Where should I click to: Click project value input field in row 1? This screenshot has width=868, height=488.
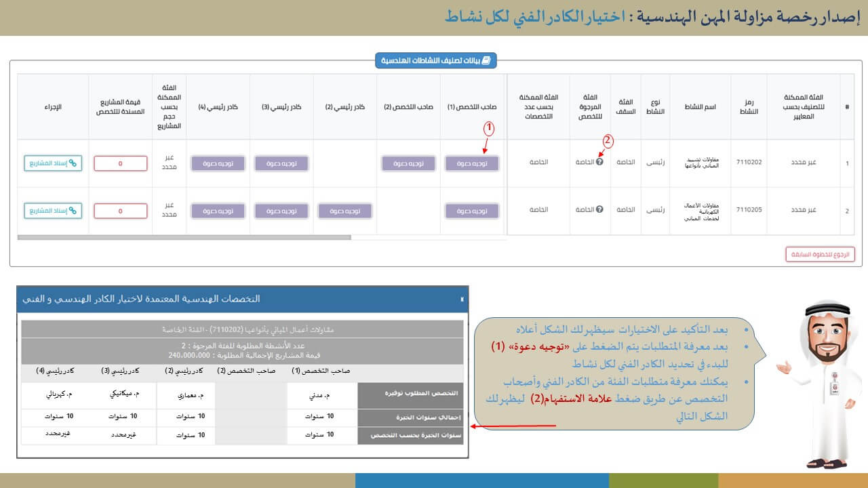(120, 163)
